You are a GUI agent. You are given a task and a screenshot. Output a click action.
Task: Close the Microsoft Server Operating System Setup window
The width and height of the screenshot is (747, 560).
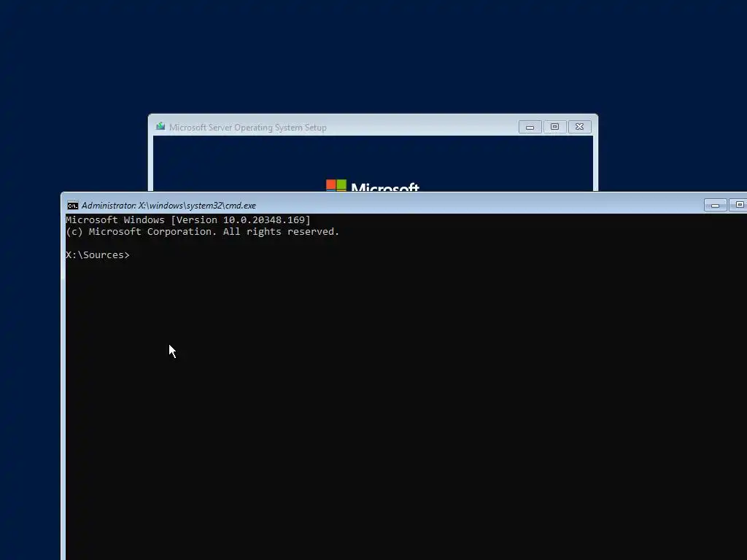click(x=579, y=127)
